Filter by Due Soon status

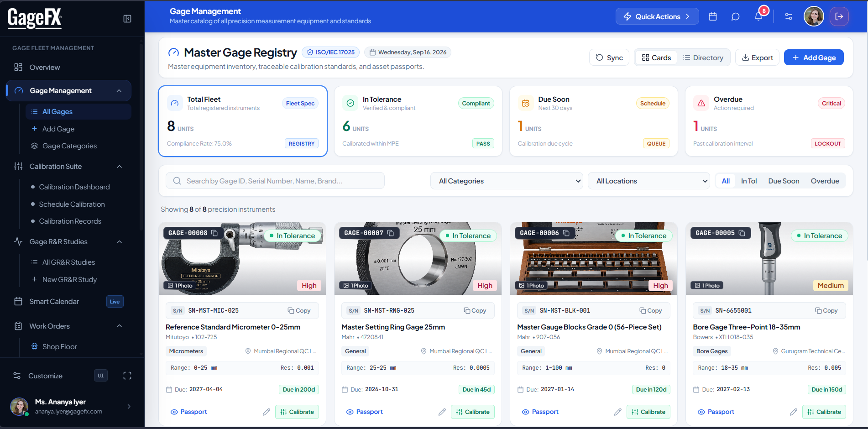click(784, 181)
